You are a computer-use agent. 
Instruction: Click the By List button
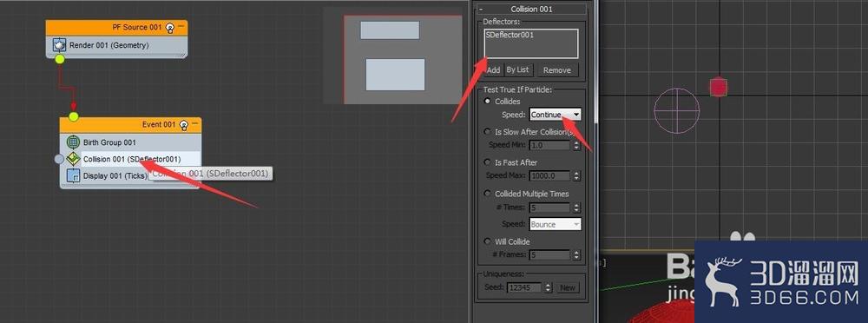(517, 69)
